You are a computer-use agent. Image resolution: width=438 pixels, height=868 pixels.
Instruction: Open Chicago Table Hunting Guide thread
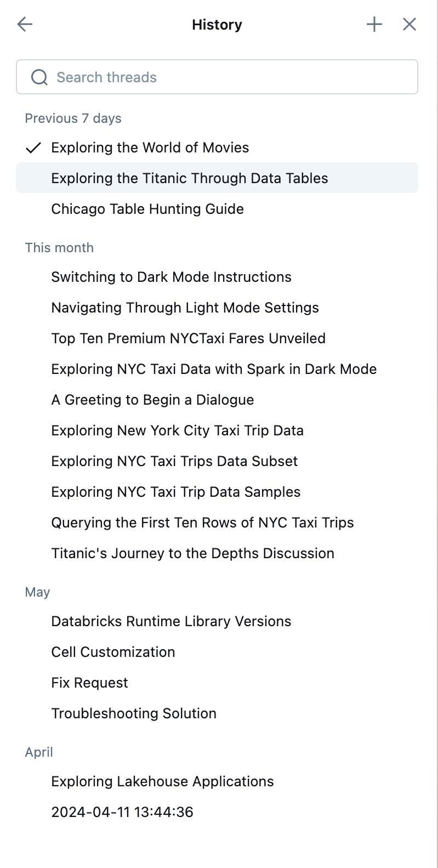click(147, 209)
